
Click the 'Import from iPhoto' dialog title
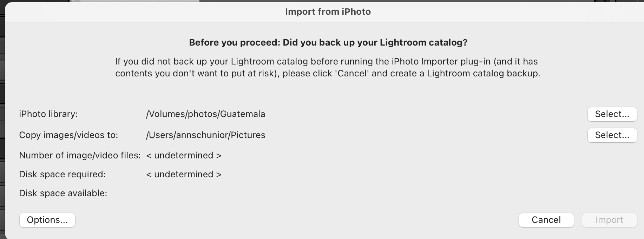(x=328, y=12)
